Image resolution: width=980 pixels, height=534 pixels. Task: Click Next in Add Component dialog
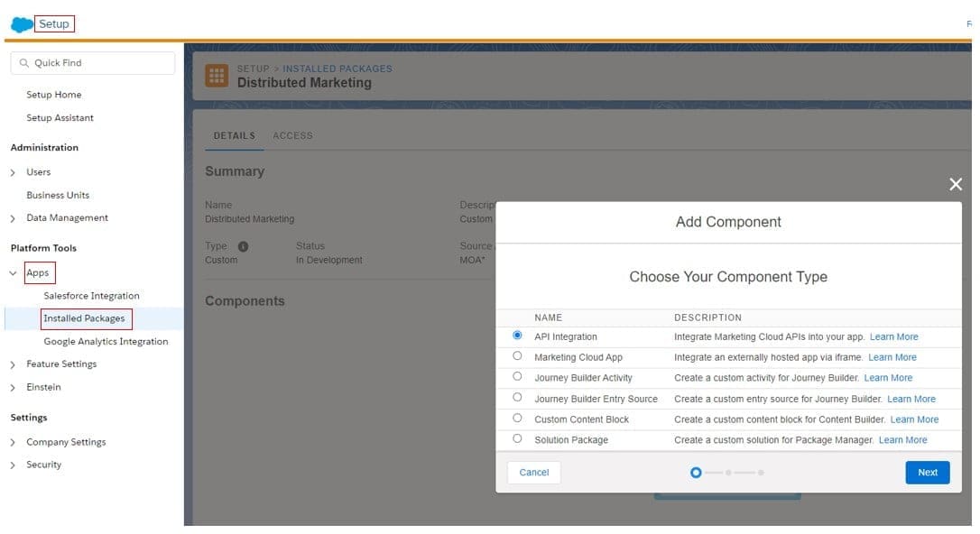[927, 473]
